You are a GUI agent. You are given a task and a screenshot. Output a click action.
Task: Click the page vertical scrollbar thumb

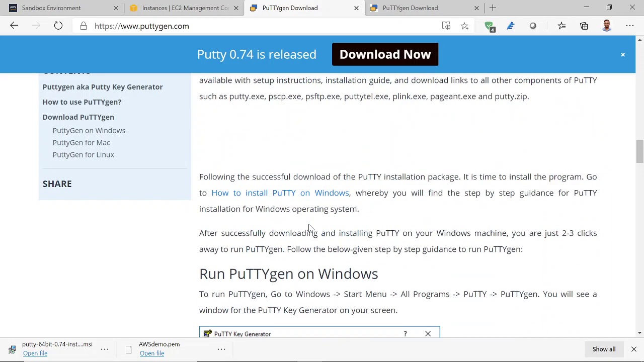pos(639,151)
